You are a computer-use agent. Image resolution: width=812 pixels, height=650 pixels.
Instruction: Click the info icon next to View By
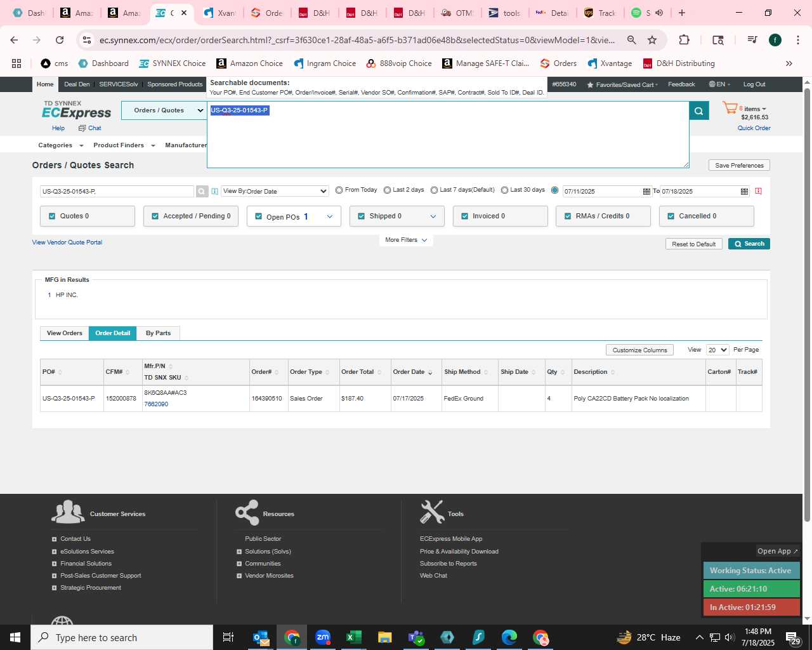pyautogui.click(x=214, y=191)
